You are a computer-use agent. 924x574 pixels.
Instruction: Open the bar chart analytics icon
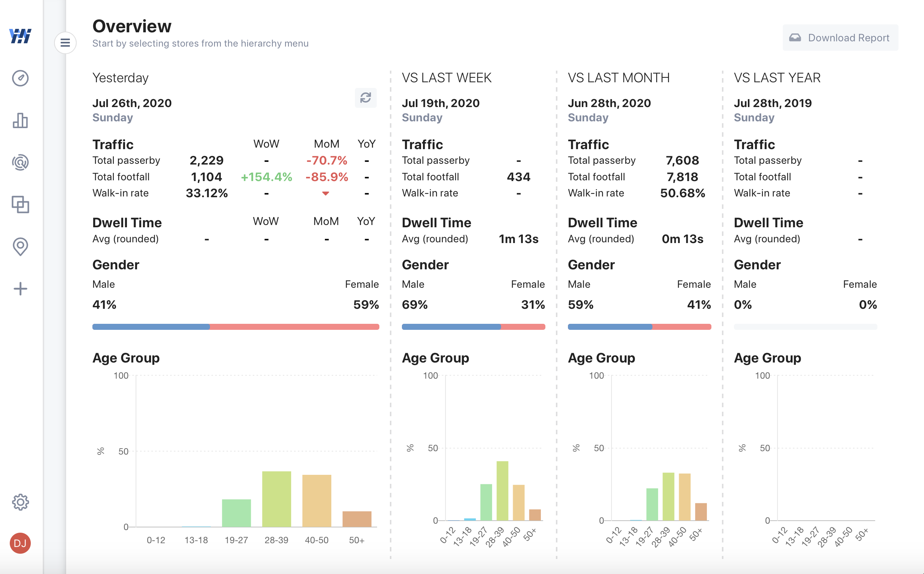(x=20, y=120)
